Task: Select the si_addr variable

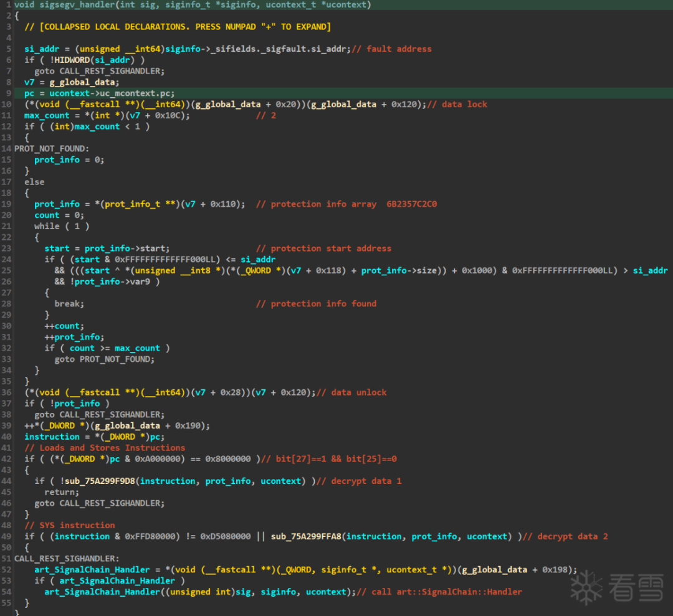Action: click(x=41, y=49)
